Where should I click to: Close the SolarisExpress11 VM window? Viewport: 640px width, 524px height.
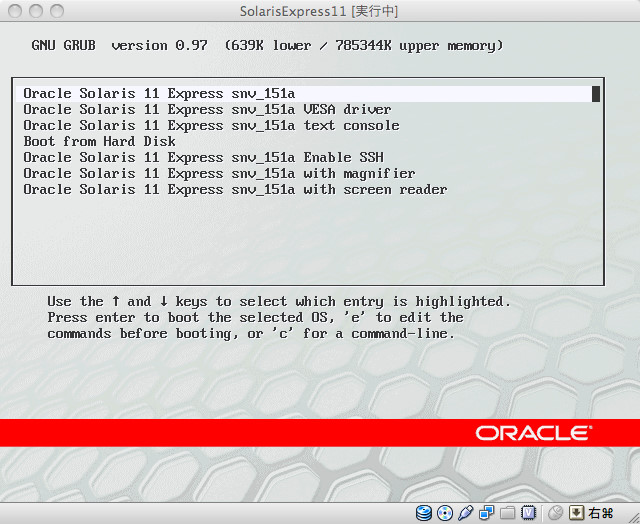[x=15, y=11]
